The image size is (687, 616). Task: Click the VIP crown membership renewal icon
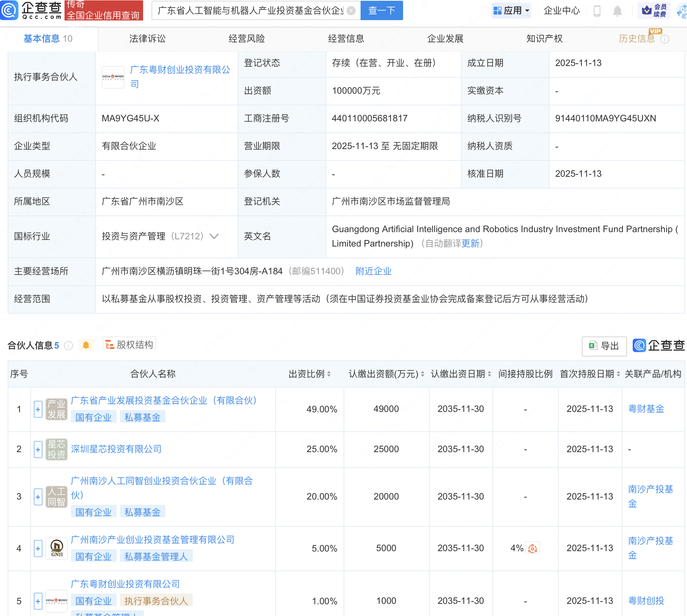[x=654, y=11]
